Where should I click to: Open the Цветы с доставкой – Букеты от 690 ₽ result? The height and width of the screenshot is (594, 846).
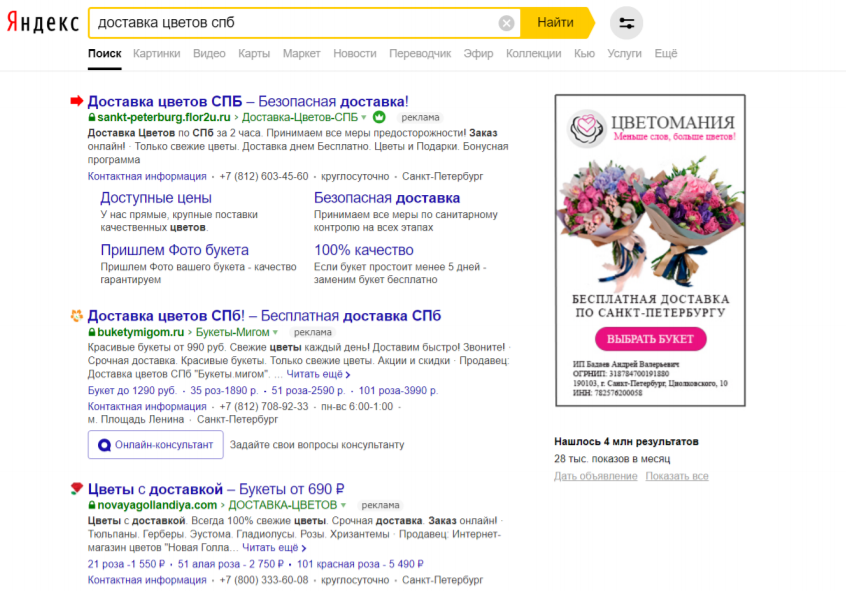point(216,489)
